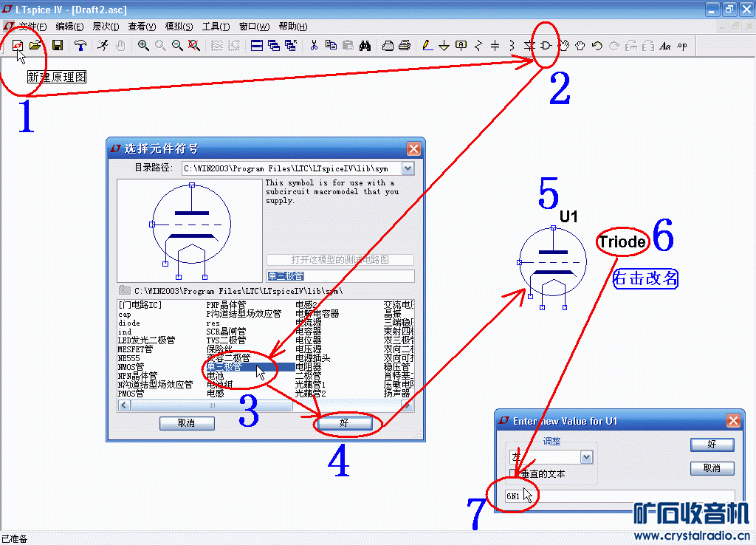The image size is (756, 545).
Task: Select [门电路IC] folder in the list
Action: pyautogui.click(x=140, y=305)
